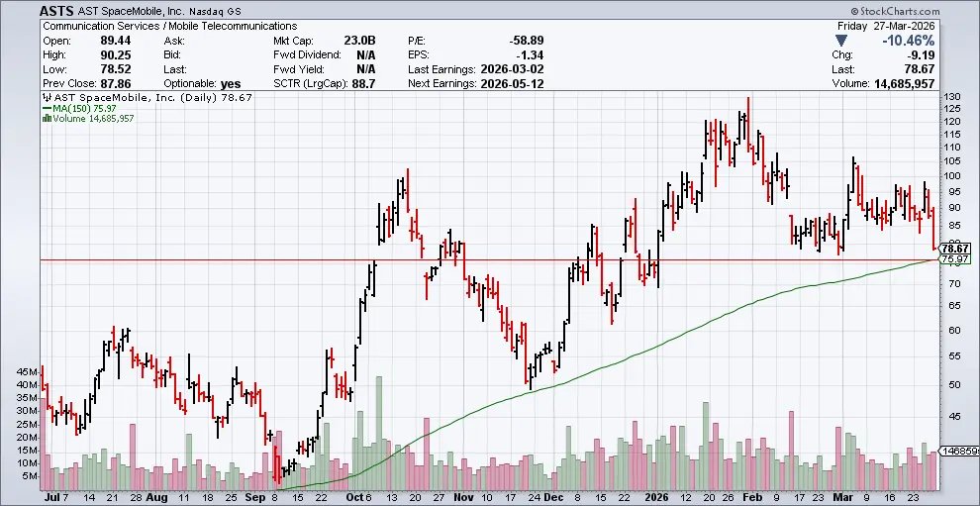
Task: Click 'Communication Services / Mobile Telecommunications' sector text
Action: (x=170, y=27)
